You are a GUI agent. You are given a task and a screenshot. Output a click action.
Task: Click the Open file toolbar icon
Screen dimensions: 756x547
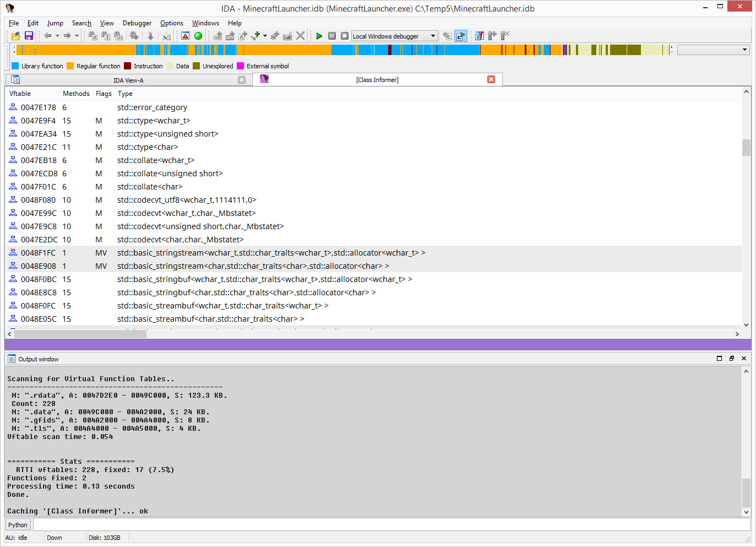(x=15, y=36)
